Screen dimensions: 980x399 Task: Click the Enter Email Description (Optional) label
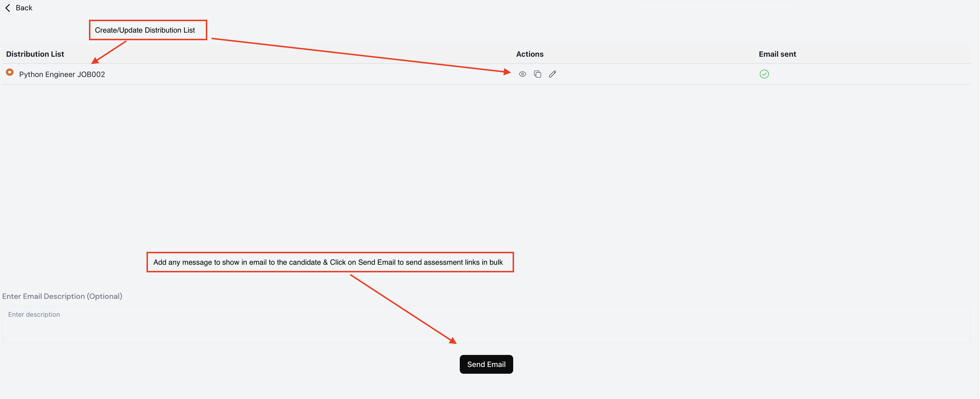coord(62,296)
